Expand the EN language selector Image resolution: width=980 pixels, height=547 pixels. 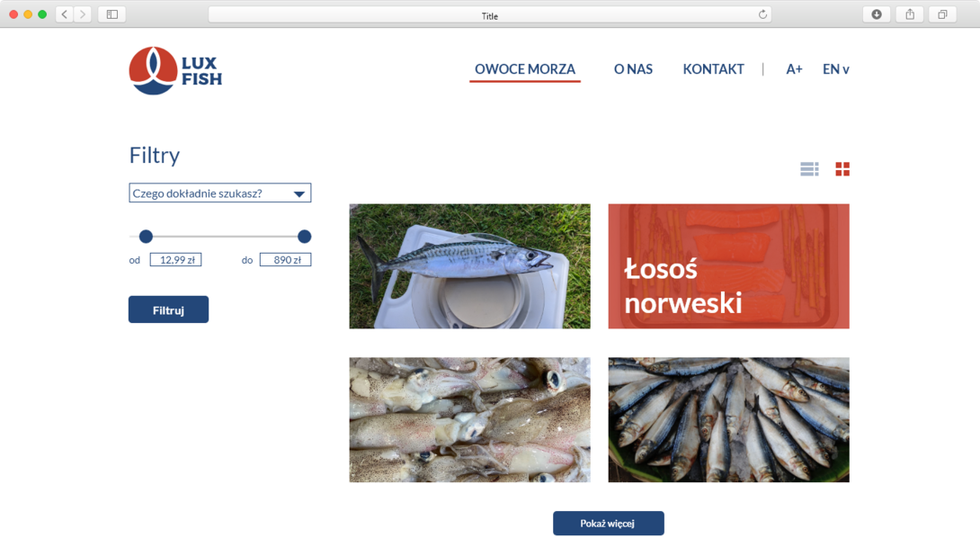[835, 69]
